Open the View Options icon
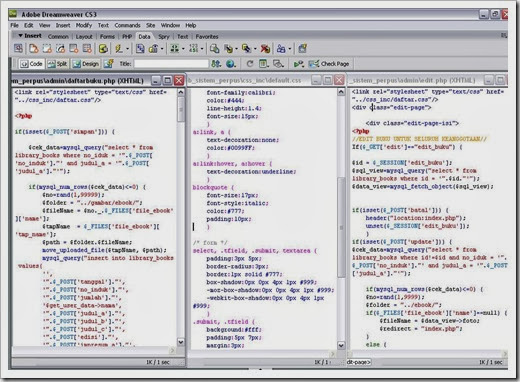520x382 pixels. tap(264, 64)
